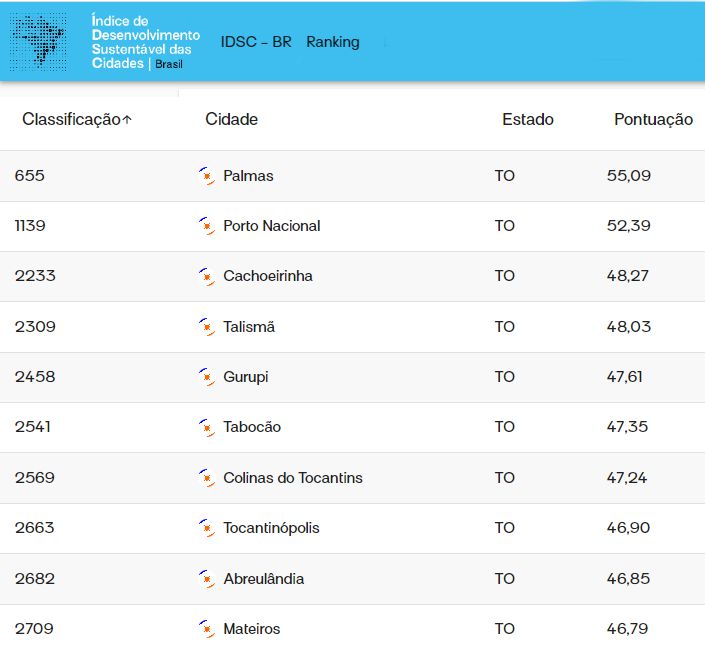Open the Abreulândia city link

click(x=263, y=579)
